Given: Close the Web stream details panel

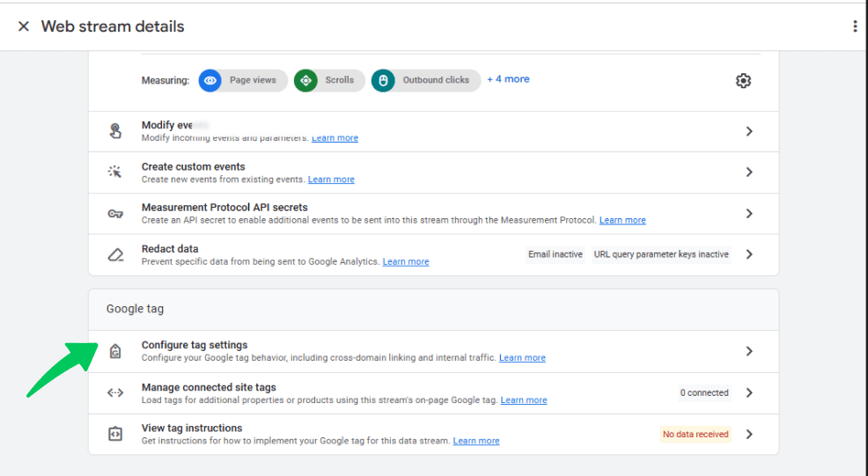Looking at the screenshot, I should click(x=23, y=26).
